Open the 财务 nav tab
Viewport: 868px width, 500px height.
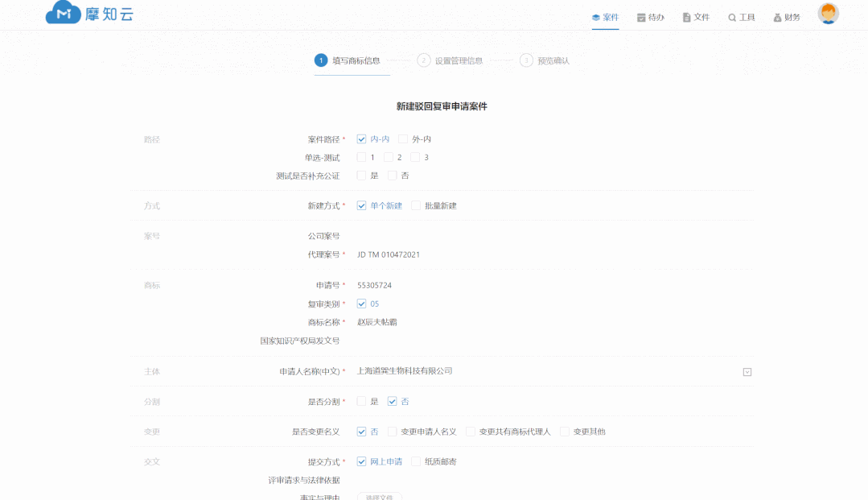point(787,18)
